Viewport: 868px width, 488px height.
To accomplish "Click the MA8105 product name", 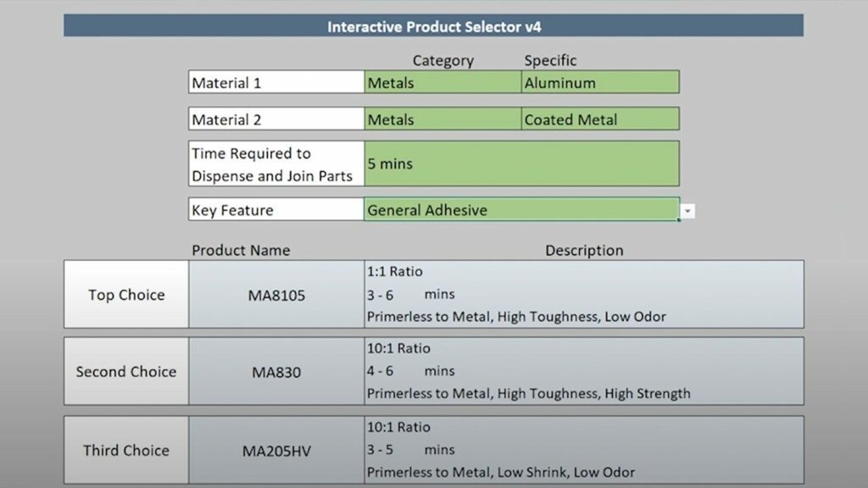I will coord(275,294).
